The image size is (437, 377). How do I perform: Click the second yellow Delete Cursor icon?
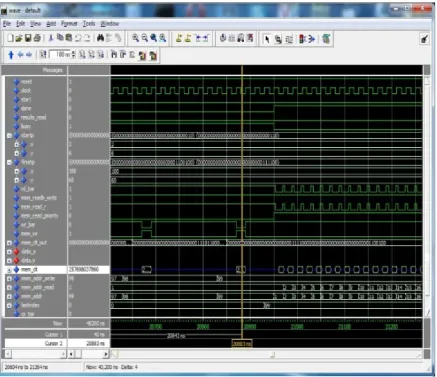188,39
